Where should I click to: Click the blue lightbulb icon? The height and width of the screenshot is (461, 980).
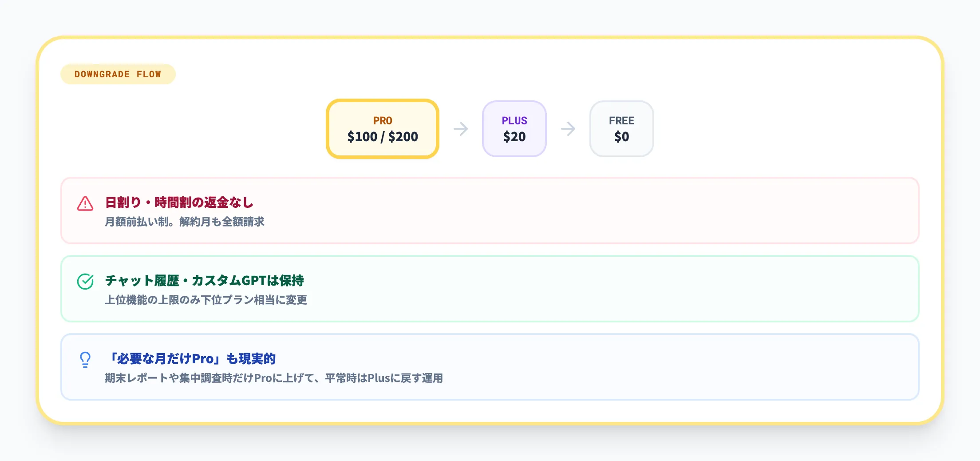coord(85,360)
